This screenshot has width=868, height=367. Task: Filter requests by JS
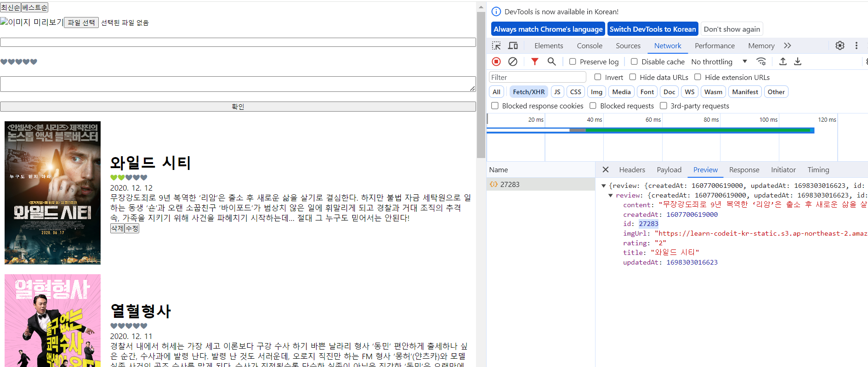pos(557,92)
